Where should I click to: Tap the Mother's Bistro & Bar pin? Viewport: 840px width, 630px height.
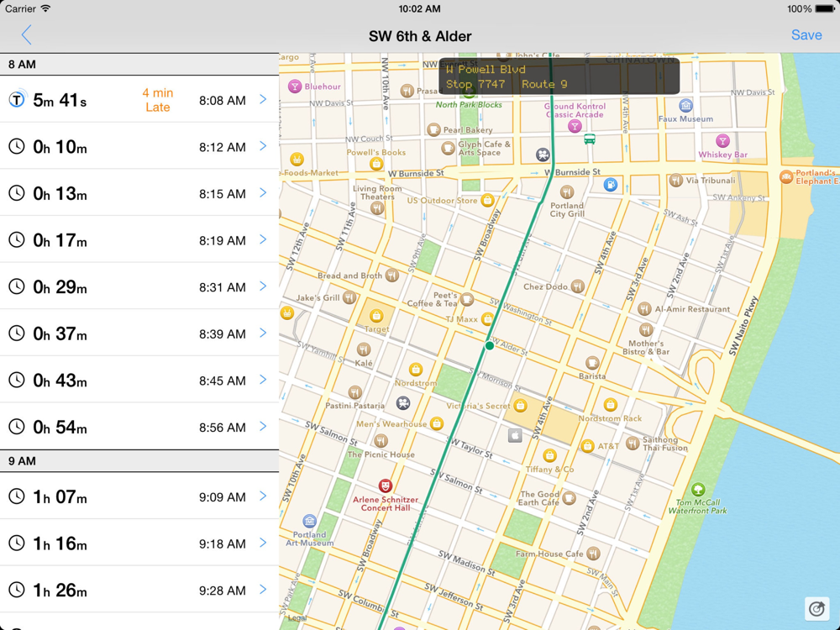point(646,329)
